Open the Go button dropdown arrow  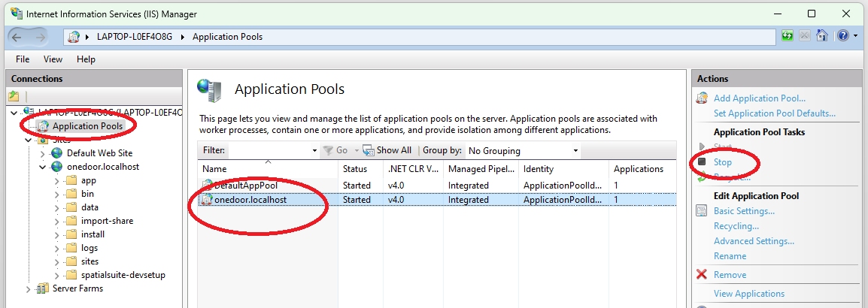[x=357, y=150]
